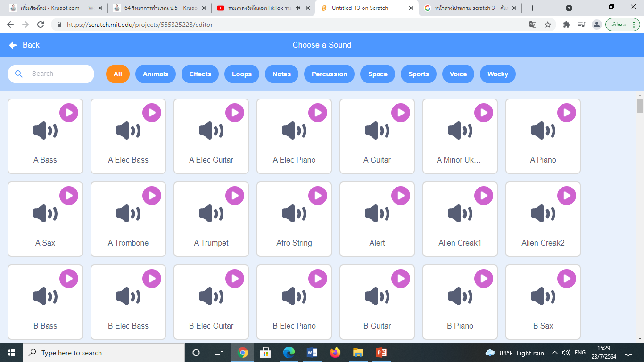Switch to the Loops category

[242, 74]
